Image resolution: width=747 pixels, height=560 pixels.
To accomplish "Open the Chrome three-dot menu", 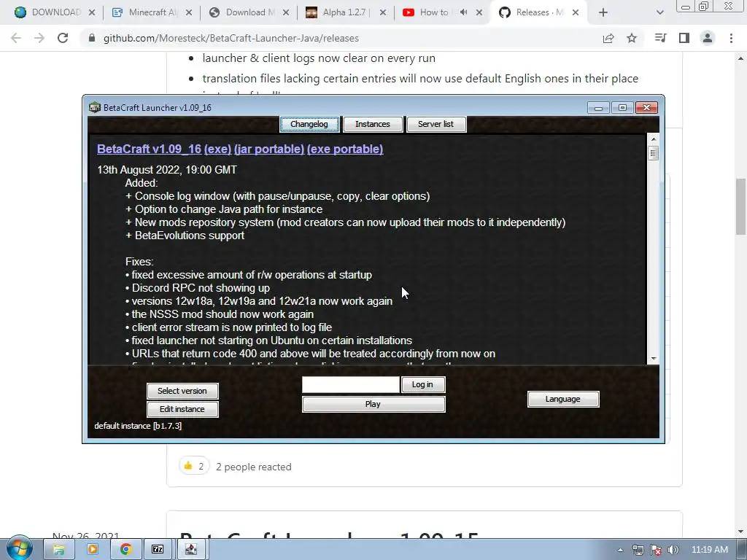I will pyautogui.click(x=731, y=38).
